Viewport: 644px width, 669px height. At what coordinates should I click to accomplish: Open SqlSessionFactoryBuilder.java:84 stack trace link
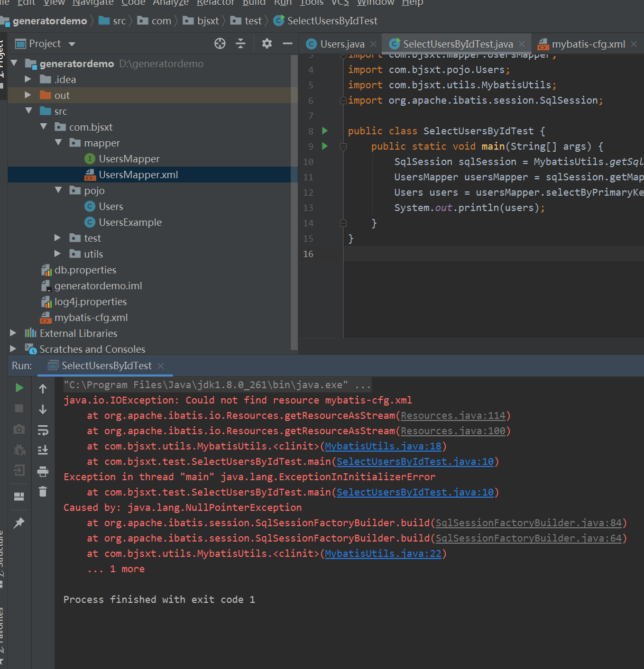(x=528, y=523)
